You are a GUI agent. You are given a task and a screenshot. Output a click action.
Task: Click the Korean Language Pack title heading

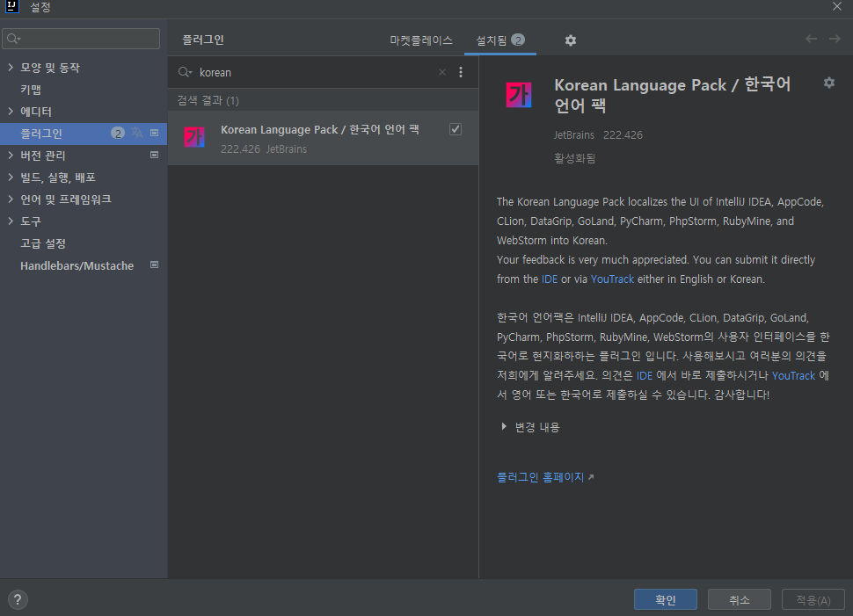click(x=673, y=95)
